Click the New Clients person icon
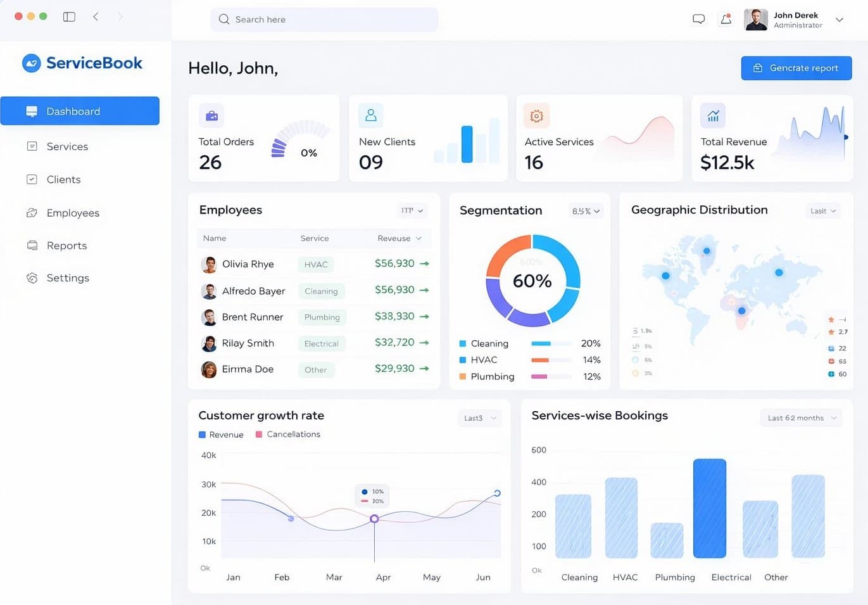The image size is (868, 605). (371, 115)
